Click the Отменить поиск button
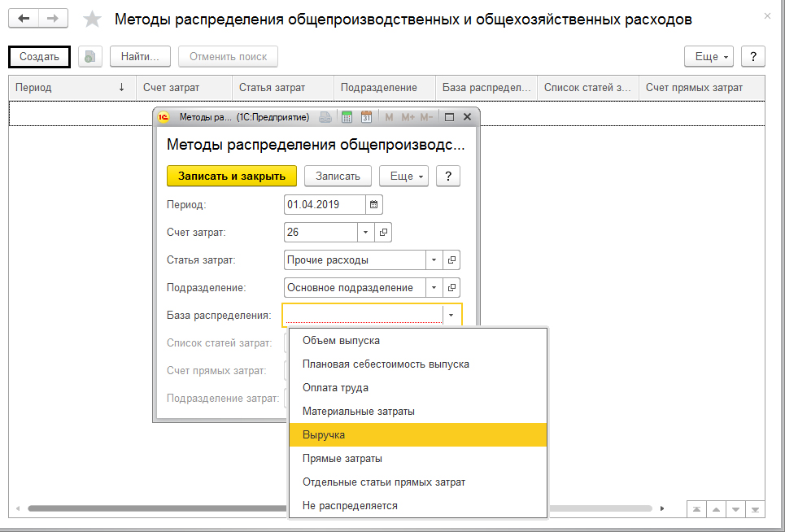 click(x=229, y=57)
